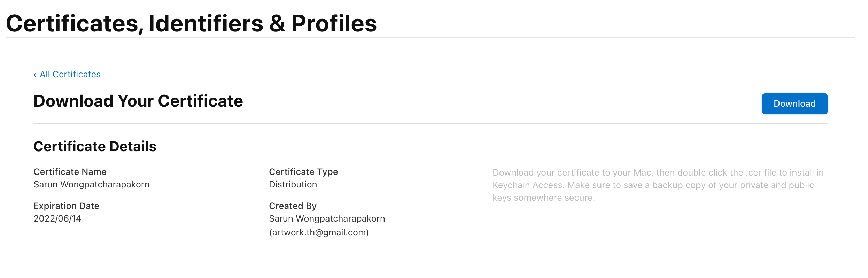This screenshot has width=868, height=278.
Task: Click the Certificate Name label
Action: [x=70, y=172]
